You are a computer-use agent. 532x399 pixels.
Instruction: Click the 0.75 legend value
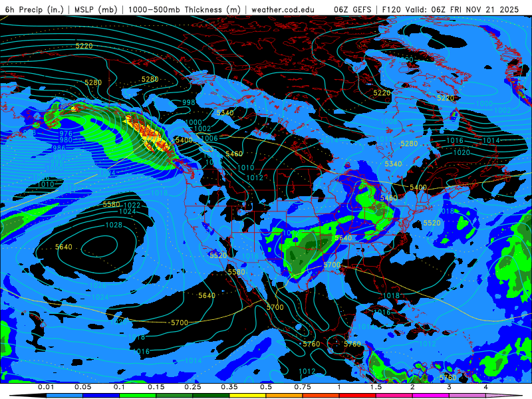click(x=303, y=387)
